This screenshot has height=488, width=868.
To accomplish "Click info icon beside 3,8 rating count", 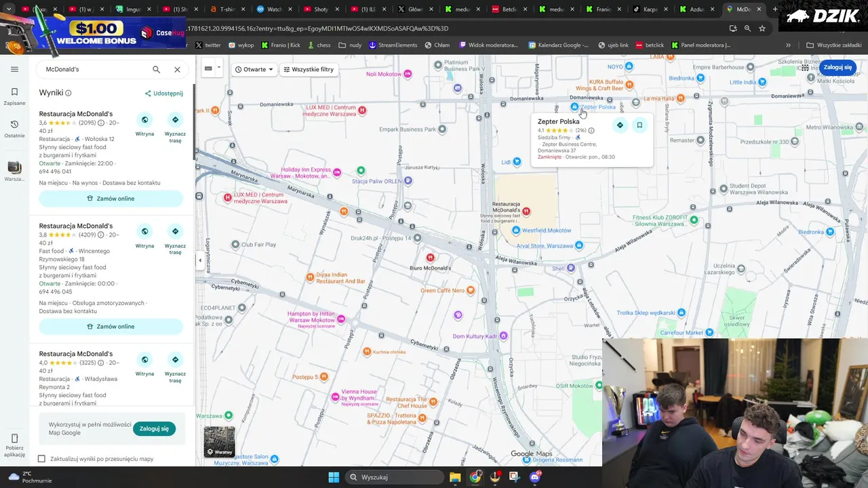I will pyautogui.click(x=101, y=235).
